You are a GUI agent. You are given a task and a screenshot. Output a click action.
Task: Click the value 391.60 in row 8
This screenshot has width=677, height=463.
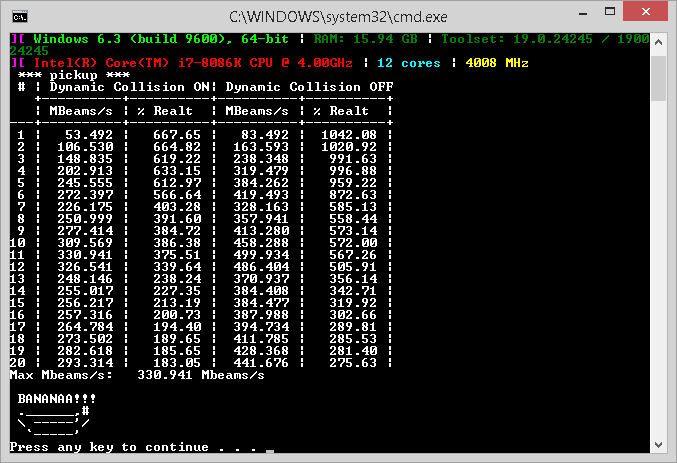(x=177, y=219)
